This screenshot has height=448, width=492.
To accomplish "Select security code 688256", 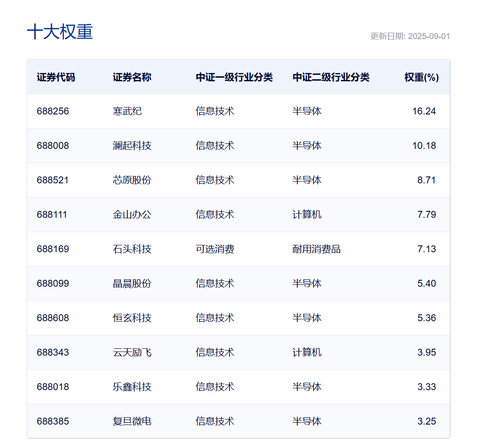I will pos(53,111).
